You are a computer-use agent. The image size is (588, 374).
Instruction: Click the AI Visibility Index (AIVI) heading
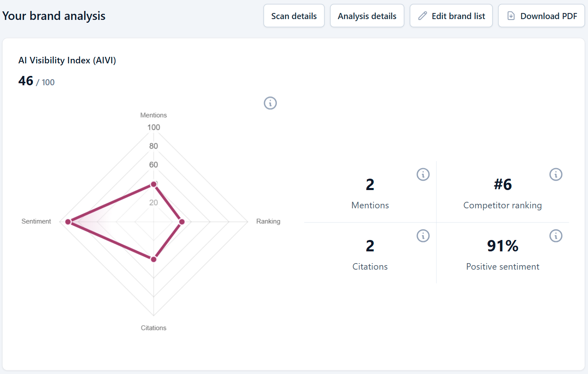pyautogui.click(x=67, y=60)
